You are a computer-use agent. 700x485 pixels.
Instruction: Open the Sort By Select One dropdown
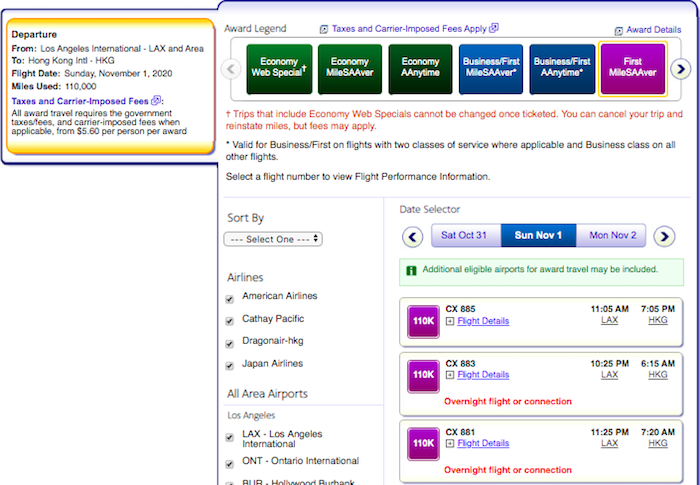pos(273,239)
